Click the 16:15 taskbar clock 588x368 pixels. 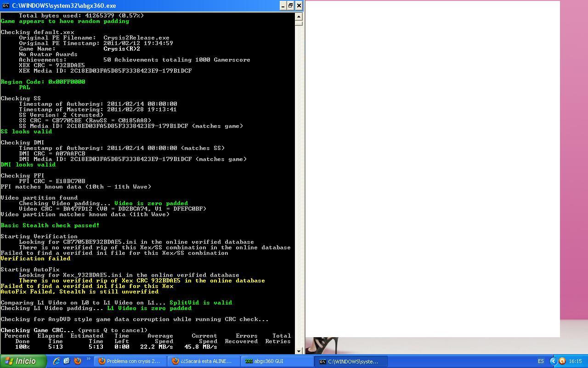coord(575,361)
